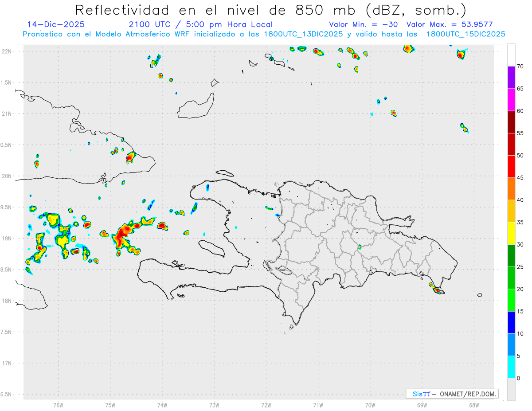Click the '1800UTC_15DIC2025' valid-until time
Image resolution: width=532 pixels, height=411 pixels.
point(465,34)
